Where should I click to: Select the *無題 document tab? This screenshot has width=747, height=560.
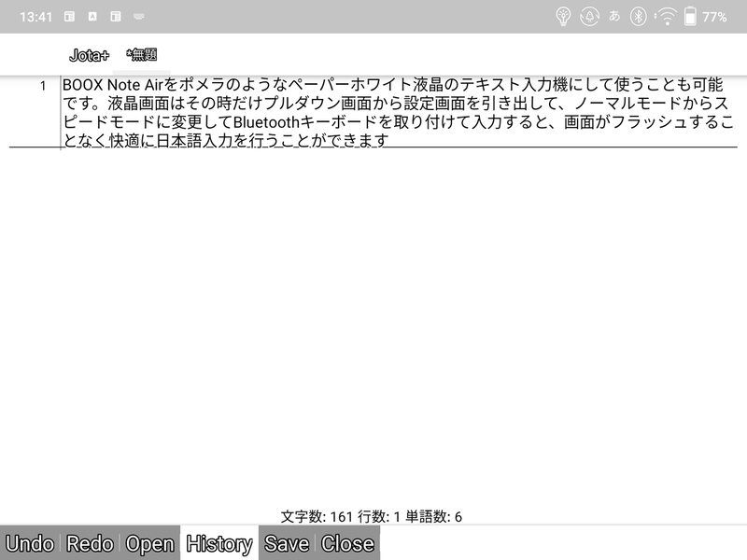coord(142,55)
